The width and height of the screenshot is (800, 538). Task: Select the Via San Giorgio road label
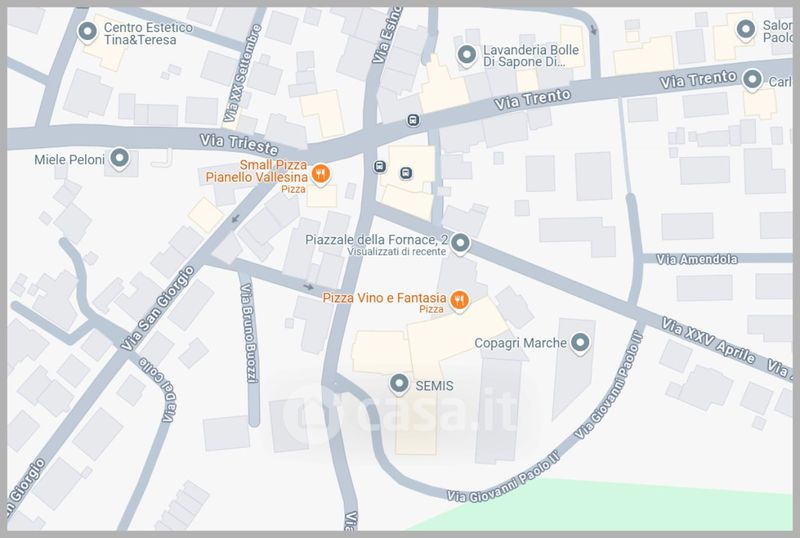[158, 308]
